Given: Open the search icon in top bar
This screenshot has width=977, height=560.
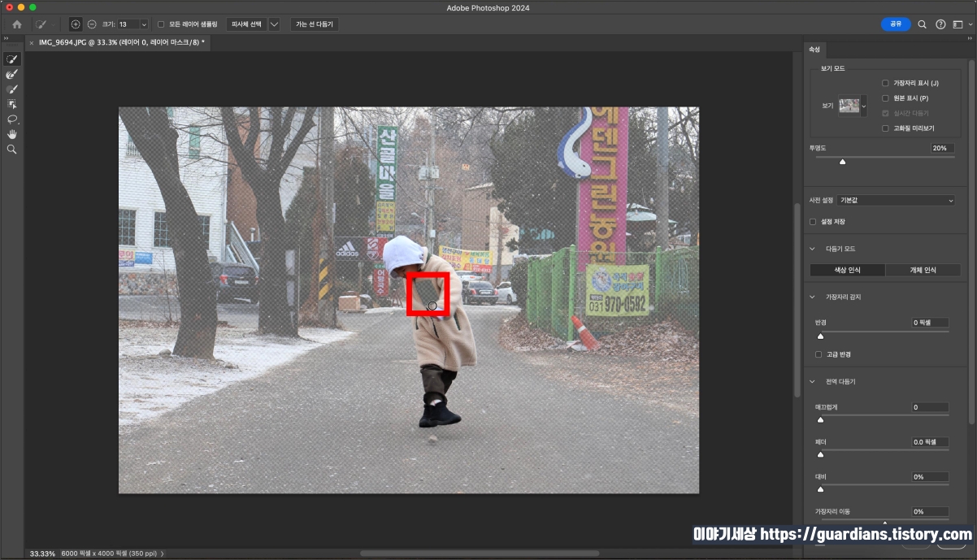Looking at the screenshot, I should point(922,24).
